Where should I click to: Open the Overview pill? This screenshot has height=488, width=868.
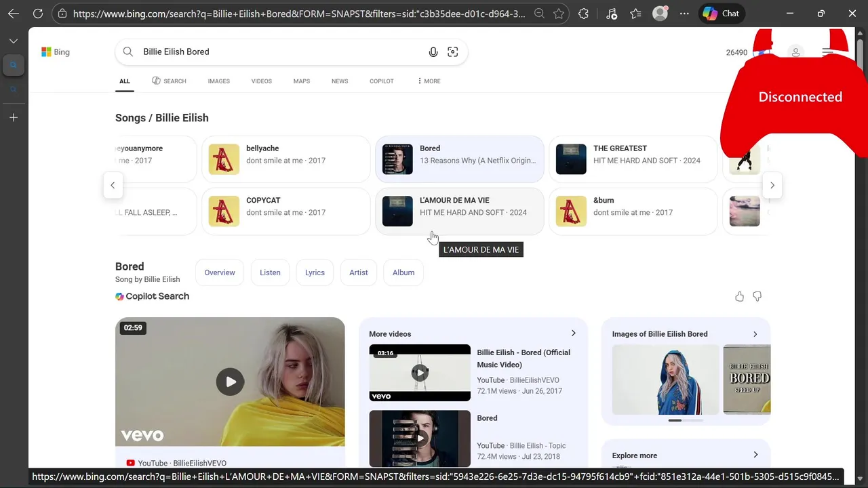(220, 272)
